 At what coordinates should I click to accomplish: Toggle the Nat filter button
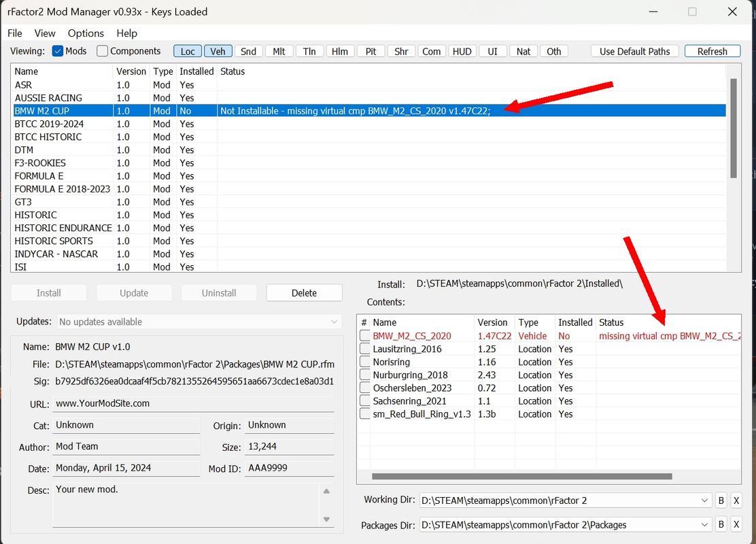pos(523,52)
